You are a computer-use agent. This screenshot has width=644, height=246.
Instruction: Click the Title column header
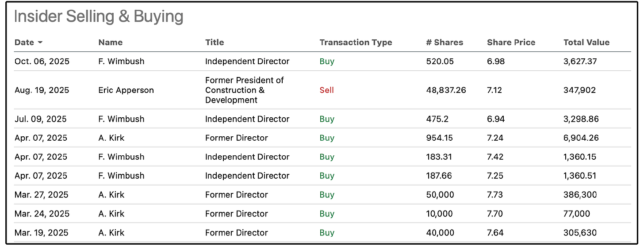pos(215,42)
